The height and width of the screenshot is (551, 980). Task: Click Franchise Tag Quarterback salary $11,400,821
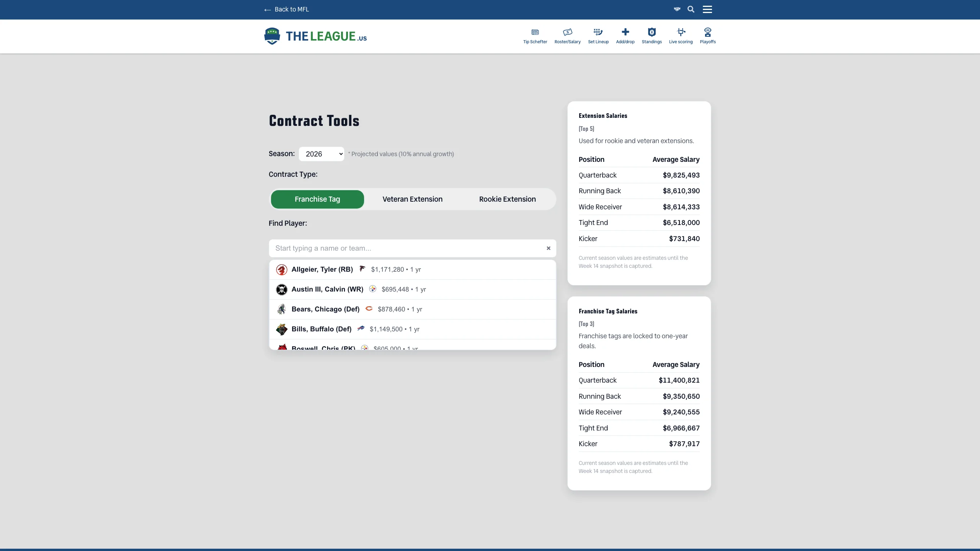(679, 380)
